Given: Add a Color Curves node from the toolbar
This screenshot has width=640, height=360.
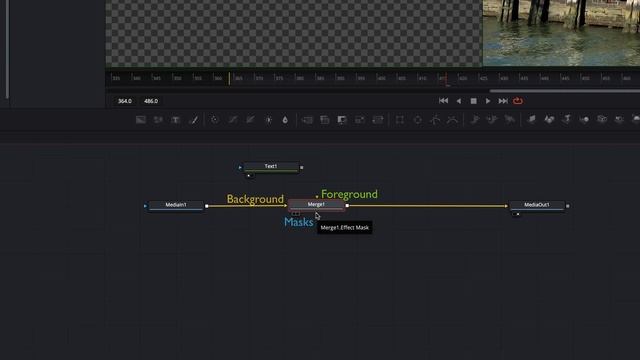Looking at the screenshot, I should coord(233,120).
